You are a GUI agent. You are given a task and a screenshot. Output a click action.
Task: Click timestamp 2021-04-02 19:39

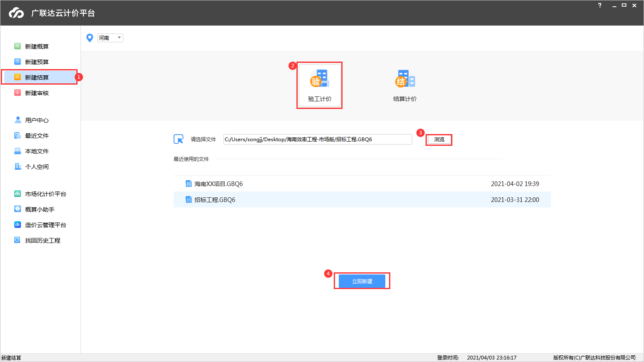(515, 184)
